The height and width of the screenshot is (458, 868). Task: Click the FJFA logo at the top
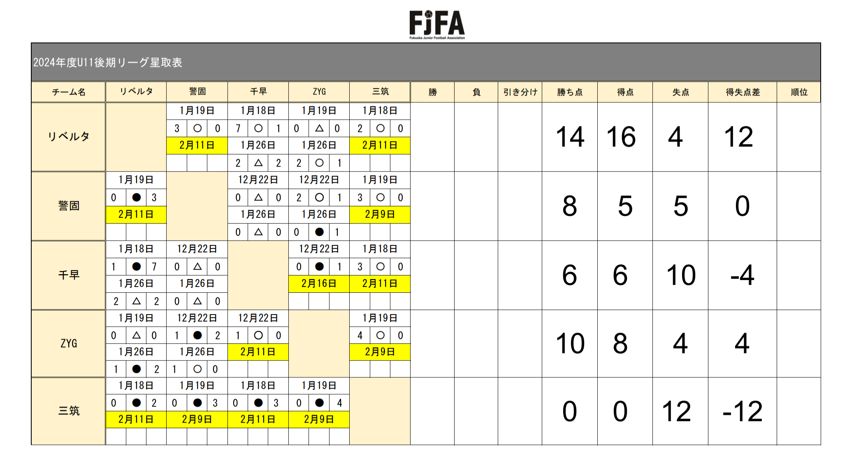(437, 25)
